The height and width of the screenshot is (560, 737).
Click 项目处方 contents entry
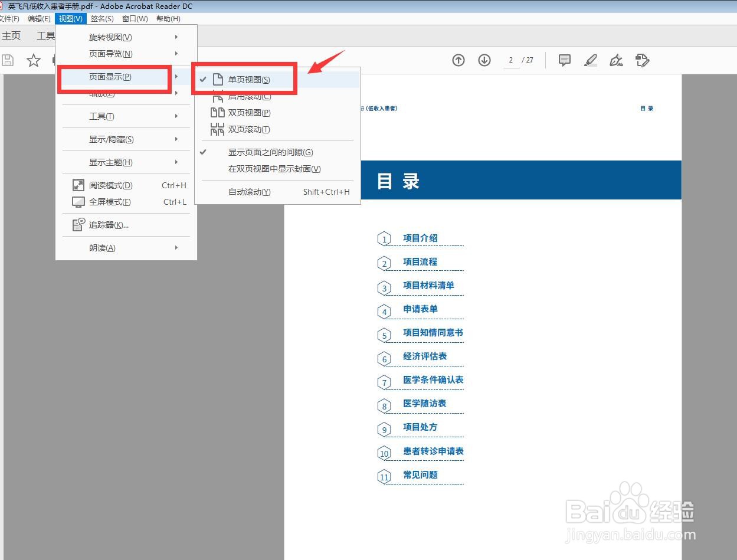coord(420,427)
